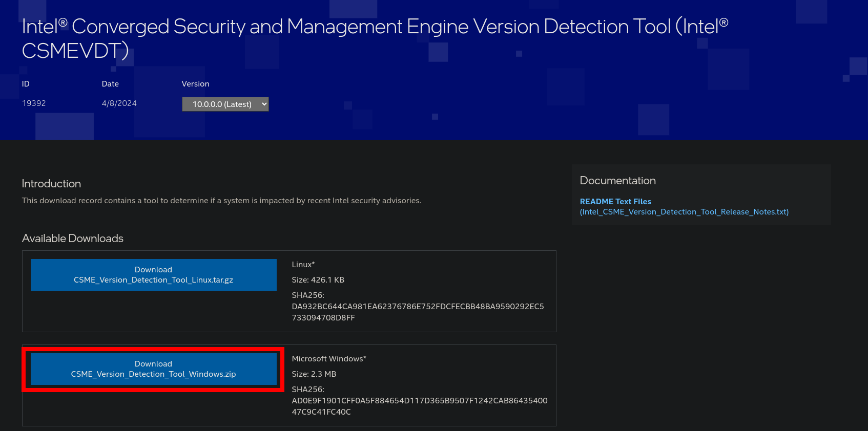The width and height of the screenshot is (868, 431).
Task: Download CSME_Version_Detection_Tool_Linux.tar.gz
Action: [154, 275]
